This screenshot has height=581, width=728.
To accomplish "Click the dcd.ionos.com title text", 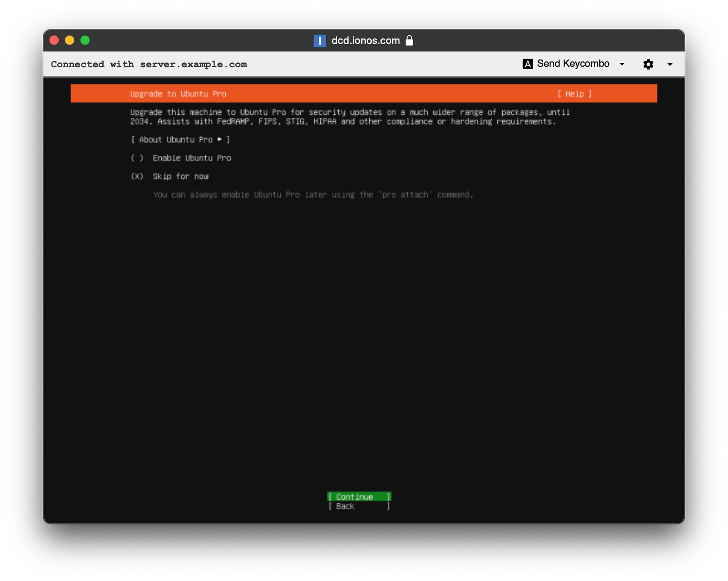I will tap(365, 40).
